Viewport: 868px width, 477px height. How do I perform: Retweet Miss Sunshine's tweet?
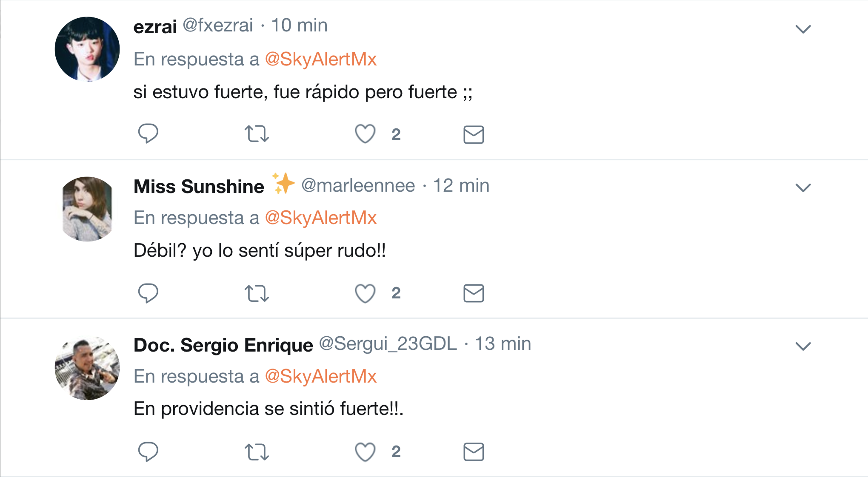257,293
